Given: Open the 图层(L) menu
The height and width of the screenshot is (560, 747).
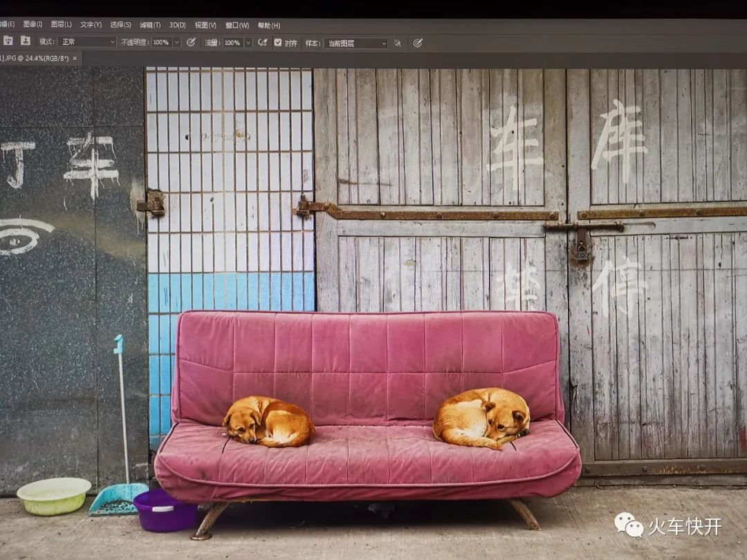Looking at the screenshot, I should point(61,24).
